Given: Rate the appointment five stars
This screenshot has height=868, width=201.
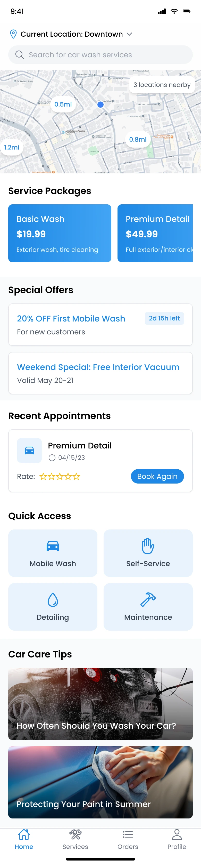Looking at the screenshot, I should pyautogui.click(x=77, y=477).
